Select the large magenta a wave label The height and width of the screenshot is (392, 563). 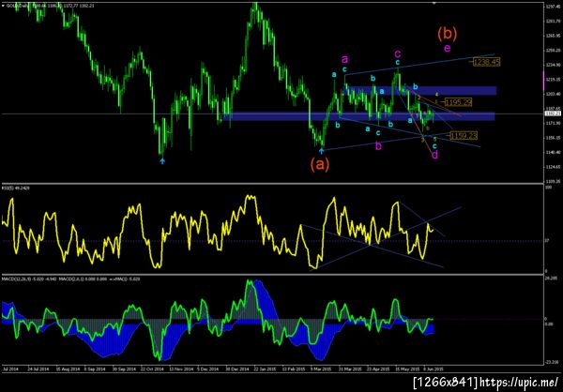344,60
